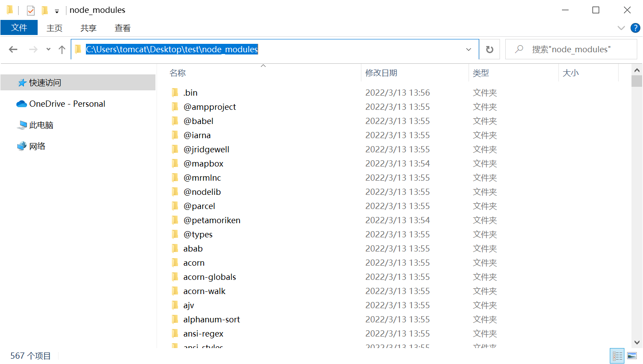Select the ajv folder name
Image resolution: width=643 pixels, height=364 pixels.
click(x=189, y=305)
